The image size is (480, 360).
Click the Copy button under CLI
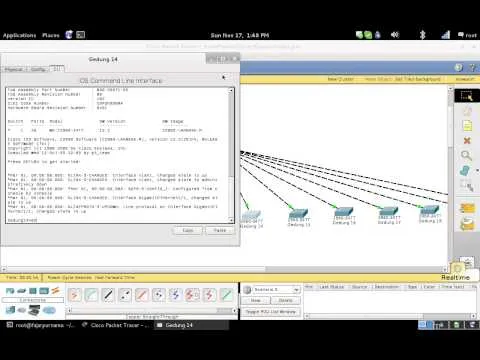click(x=188, y=230)
